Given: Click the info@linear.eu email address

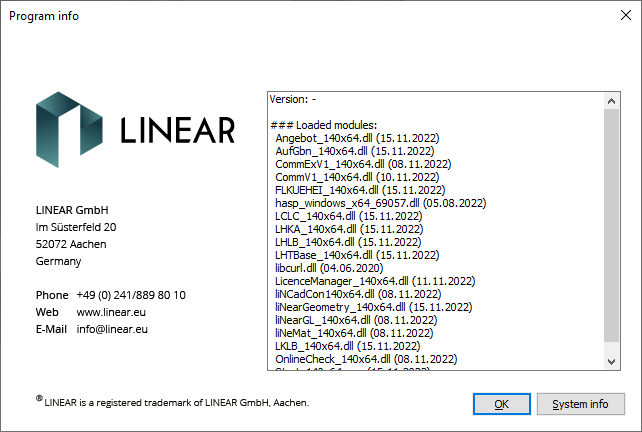Looking at the screenshot, I should coord(112,329).
